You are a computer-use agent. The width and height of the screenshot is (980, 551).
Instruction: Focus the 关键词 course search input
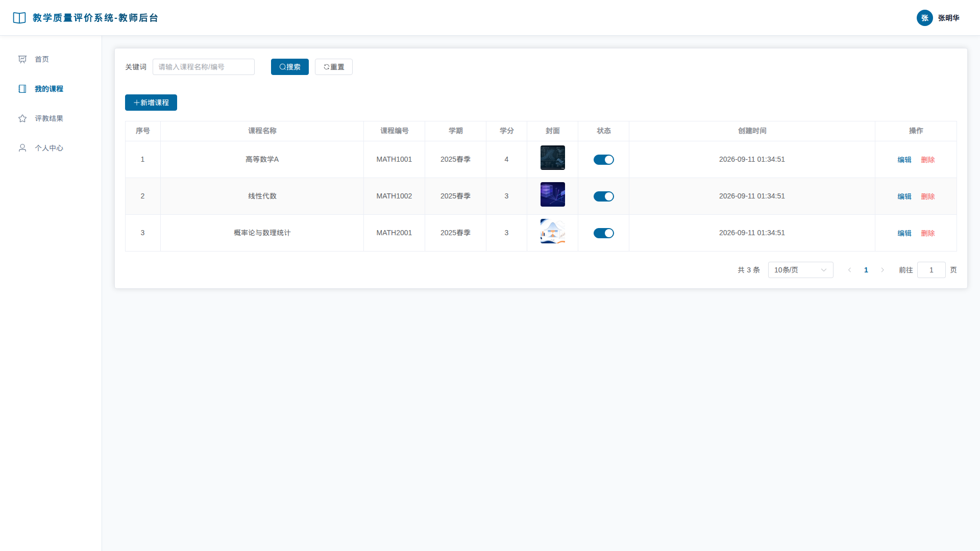click(x=204, y=67)
